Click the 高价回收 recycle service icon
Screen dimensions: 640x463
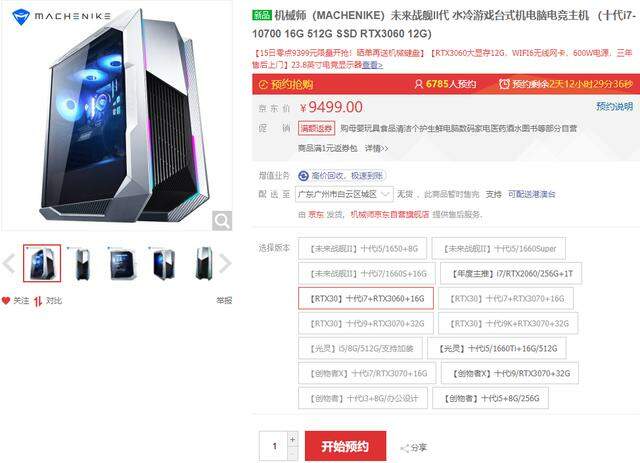point(303,176)
